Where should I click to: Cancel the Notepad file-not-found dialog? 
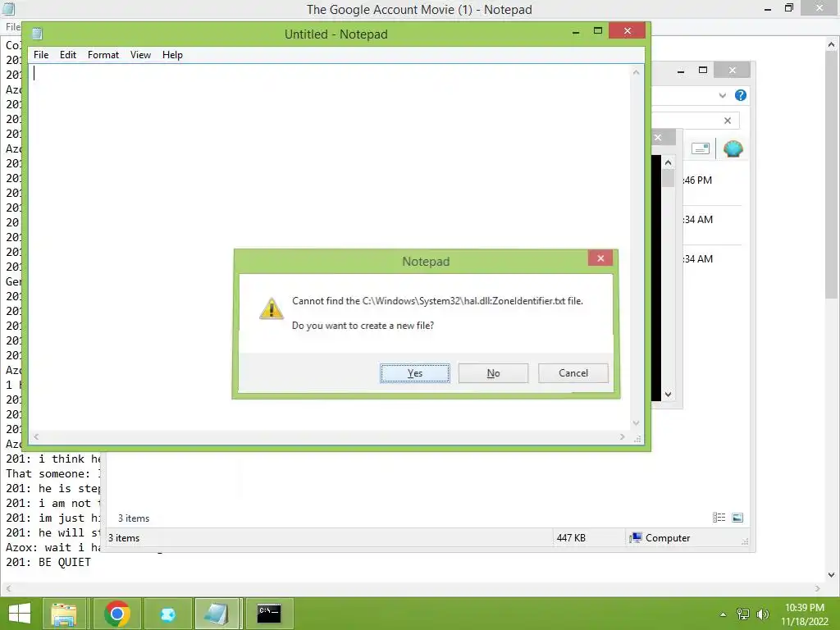573,373
